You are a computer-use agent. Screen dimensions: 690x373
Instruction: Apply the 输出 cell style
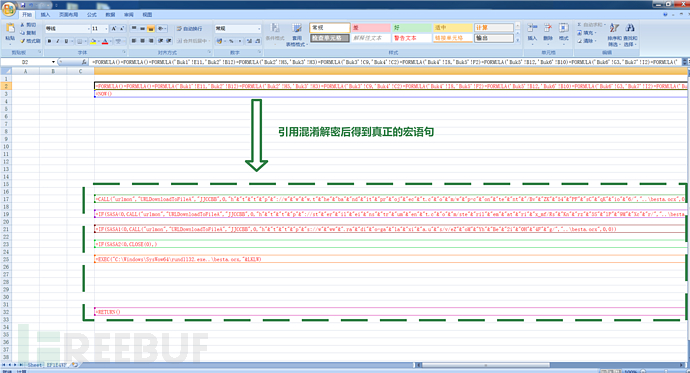coord(494,38)
